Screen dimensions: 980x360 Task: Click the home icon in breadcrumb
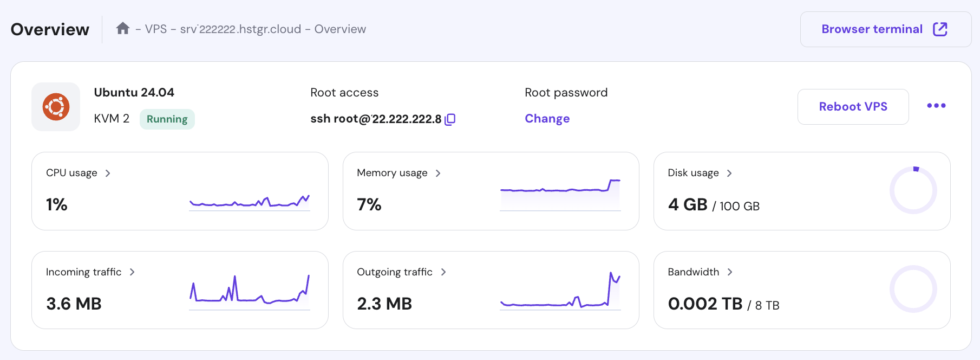(123, 28)
